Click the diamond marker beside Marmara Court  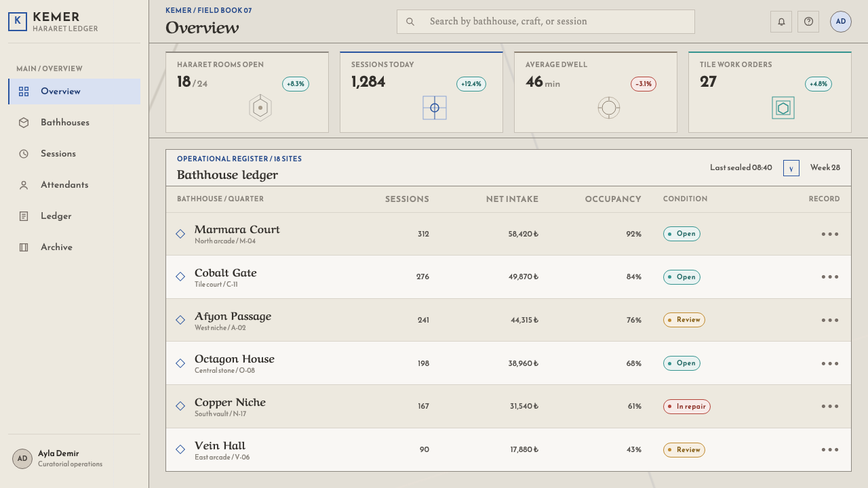click(x=180, y=234)
